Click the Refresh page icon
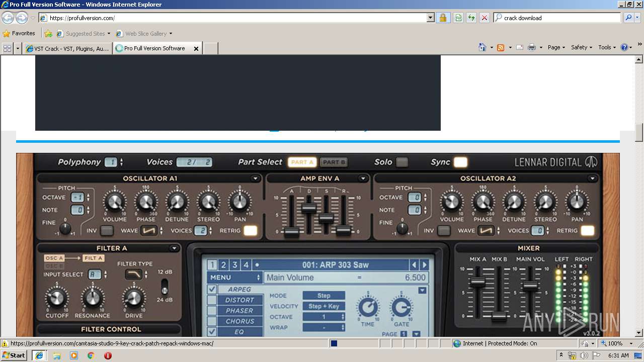Viewport: 644px width, 362px height. [471, 18]
